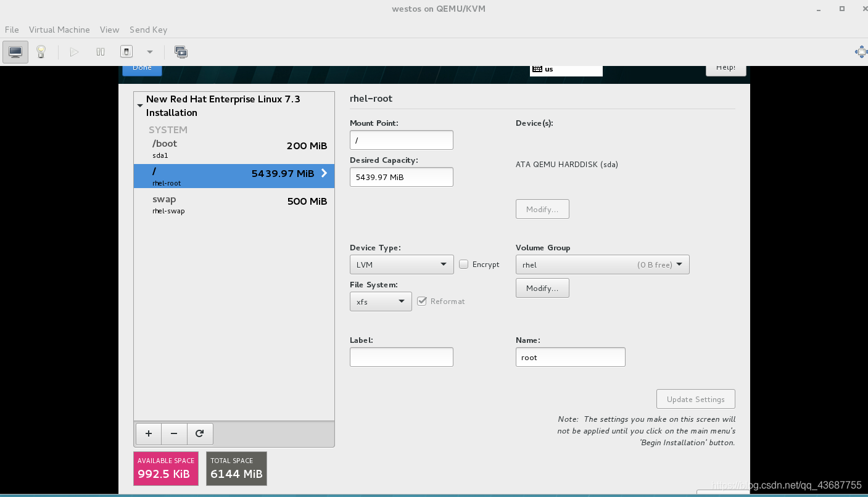
Task: Collapse New Red Hat Enterprise Linux installation
Action: (140, 105)
